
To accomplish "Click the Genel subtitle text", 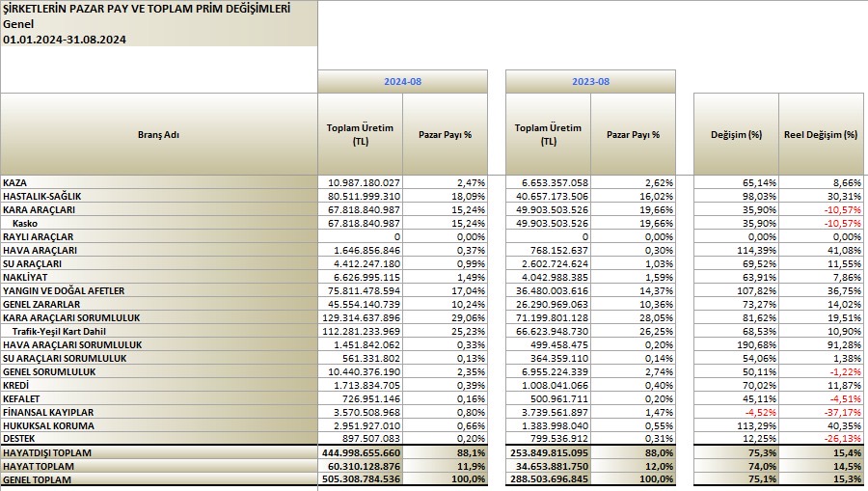I will (x=18, y=24).
